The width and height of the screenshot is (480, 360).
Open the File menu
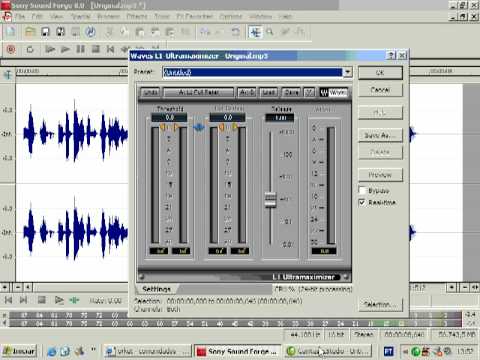pos(20,16)
